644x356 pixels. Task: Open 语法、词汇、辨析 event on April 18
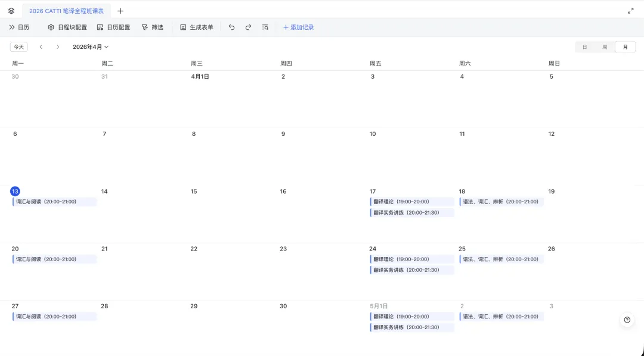[x=501, y=202]
